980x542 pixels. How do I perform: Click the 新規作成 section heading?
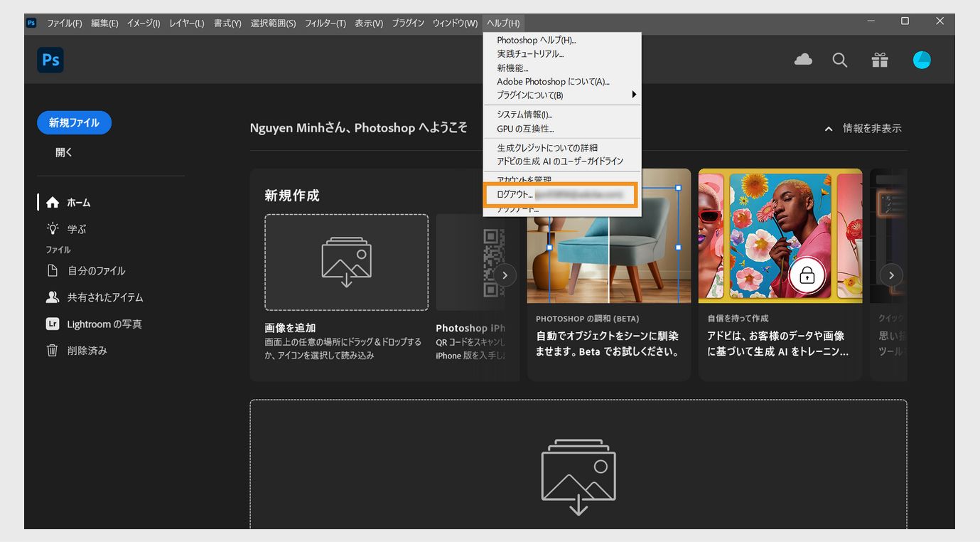tap(292, 195)
